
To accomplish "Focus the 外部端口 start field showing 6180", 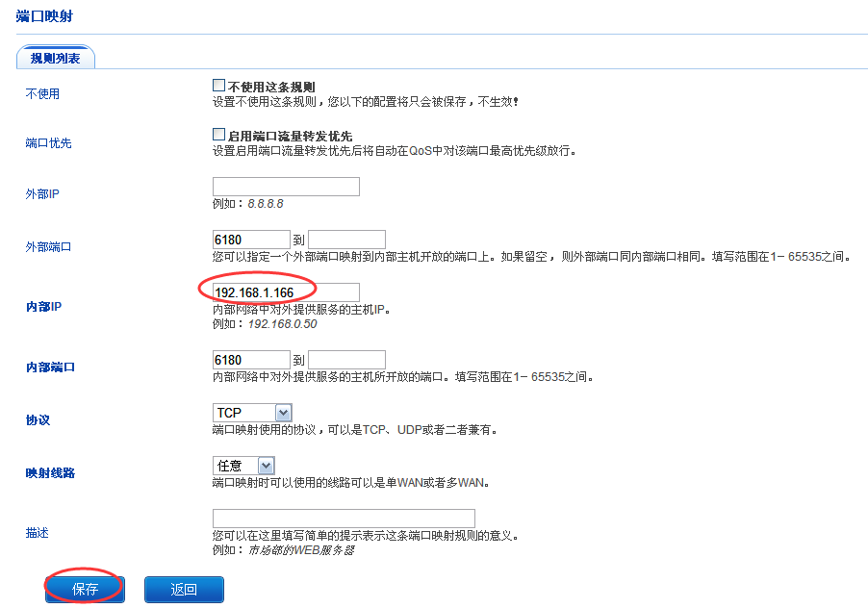I will pos(251,240).
